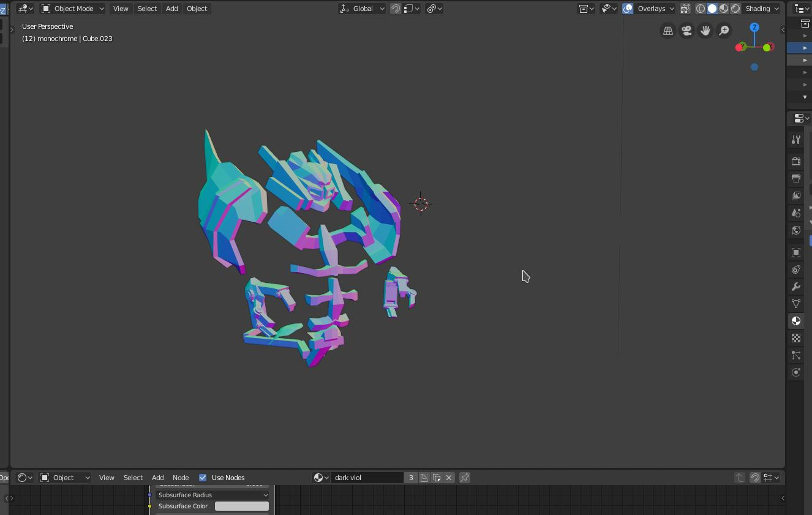
Task: Switch to rendered shading mode
Action: 735,9
